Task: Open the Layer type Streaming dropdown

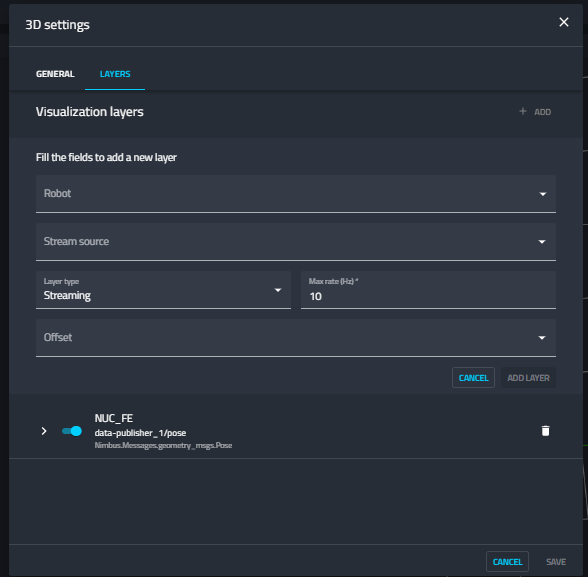Action: pyautogui.click(x=163, y=290)
